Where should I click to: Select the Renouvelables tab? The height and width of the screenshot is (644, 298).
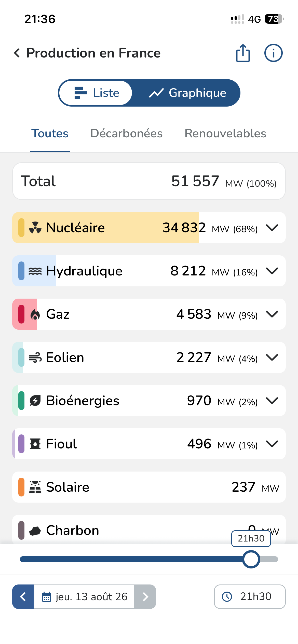click(x=225, y=134)
